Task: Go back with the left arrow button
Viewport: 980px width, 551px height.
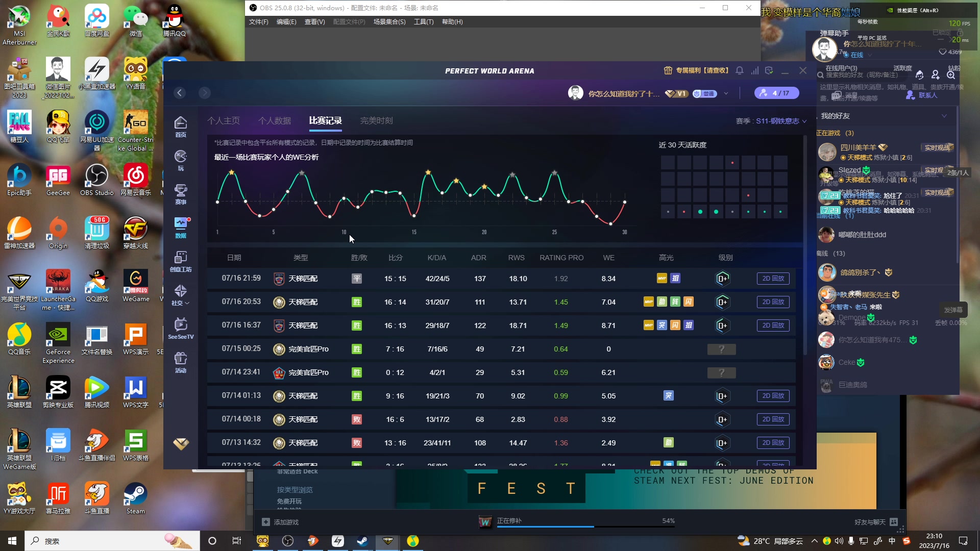Action: click(x=180, y=93)
